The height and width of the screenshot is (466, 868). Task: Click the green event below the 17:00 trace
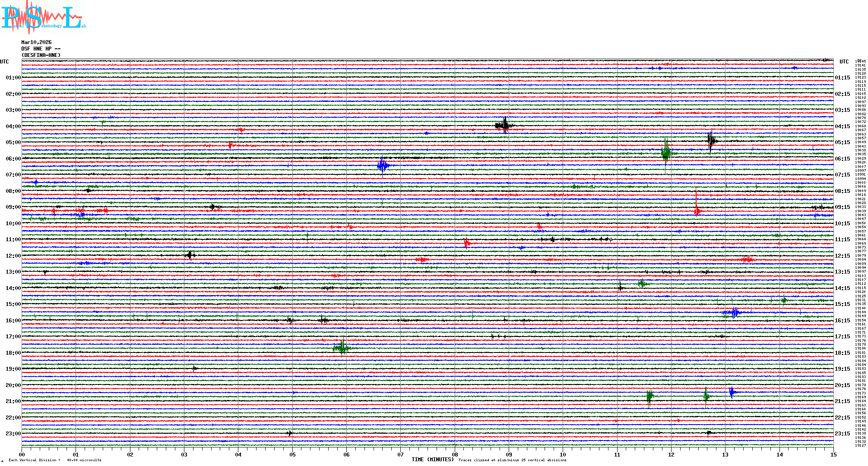pyautogui.click(x=342, y=347)
